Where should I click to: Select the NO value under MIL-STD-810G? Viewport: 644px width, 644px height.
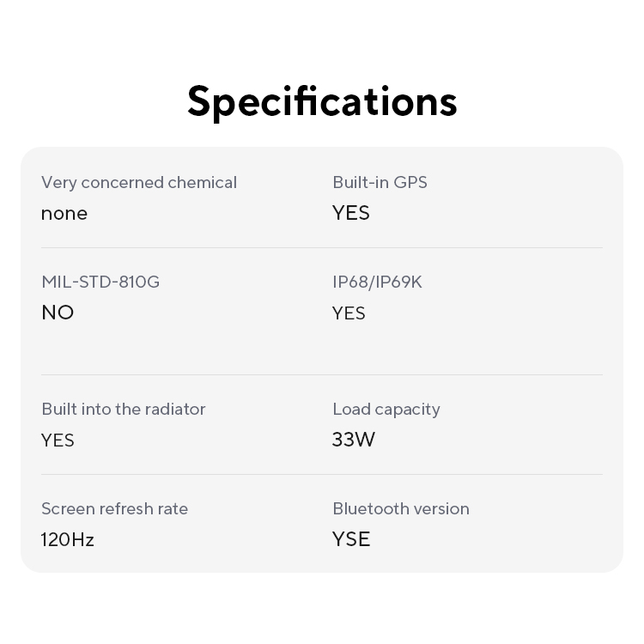click(x=58, y=313)
